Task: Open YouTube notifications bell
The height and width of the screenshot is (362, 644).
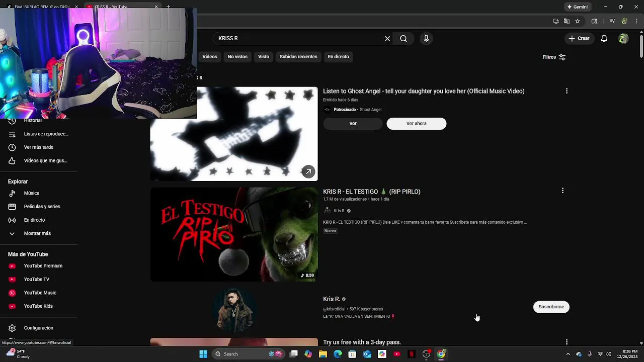Action: click(x=604, y=38)
